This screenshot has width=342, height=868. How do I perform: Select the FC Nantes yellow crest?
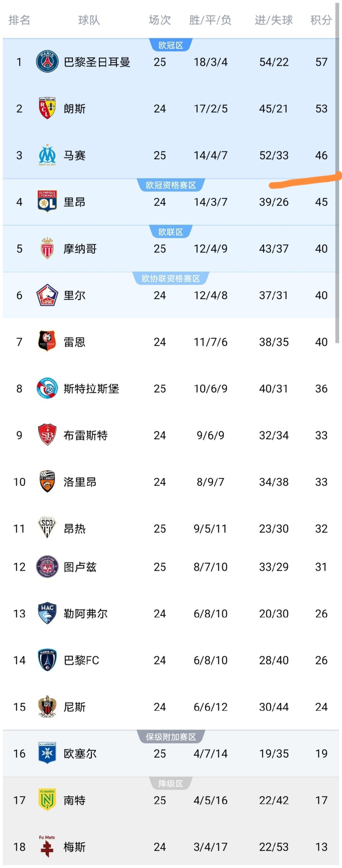47,800
